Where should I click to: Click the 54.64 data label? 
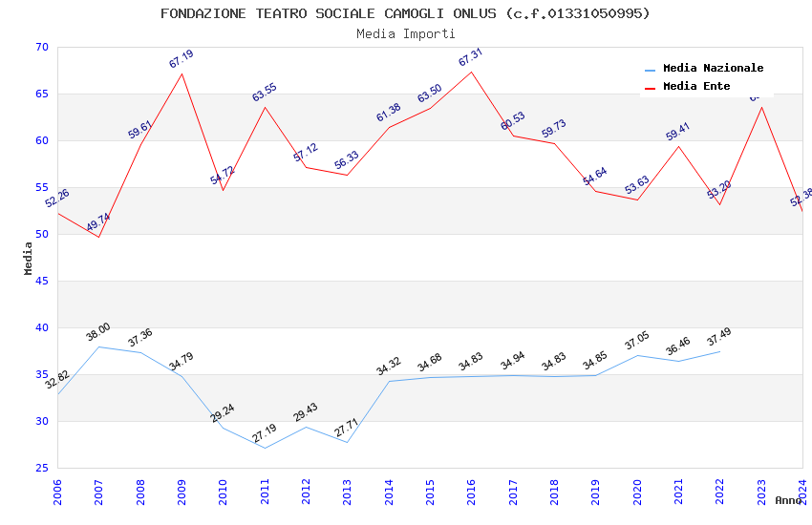pos(595,177)
